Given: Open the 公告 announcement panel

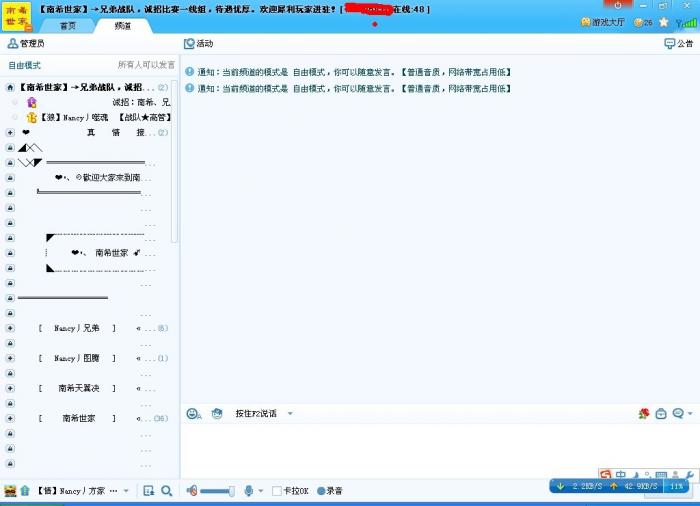Looking at the screenshot, I should (x=679, y=43).
